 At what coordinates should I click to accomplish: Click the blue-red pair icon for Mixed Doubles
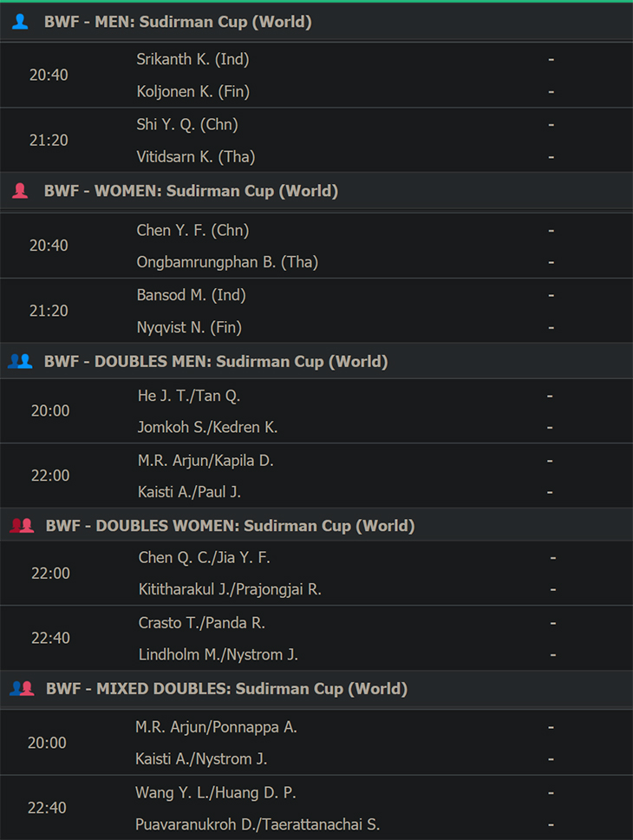click(x=22, y=688)
